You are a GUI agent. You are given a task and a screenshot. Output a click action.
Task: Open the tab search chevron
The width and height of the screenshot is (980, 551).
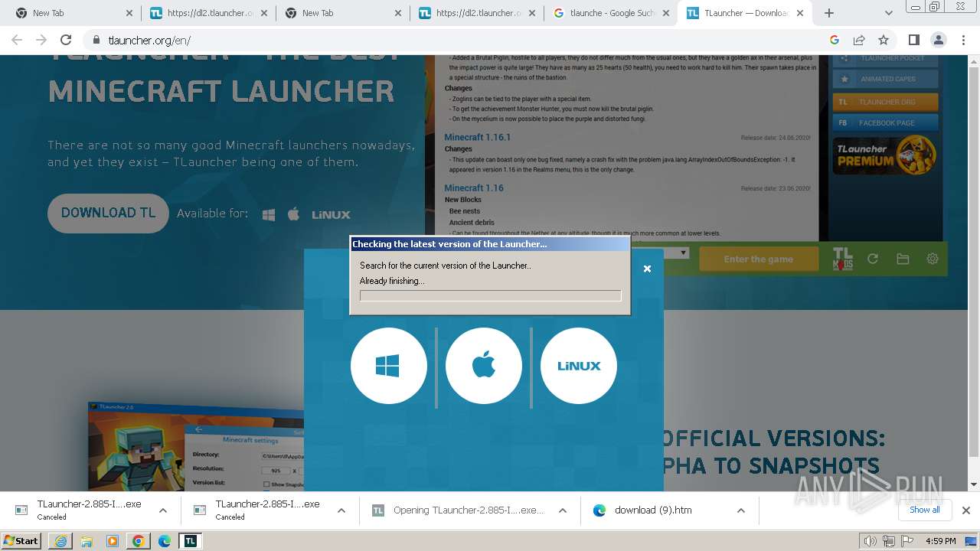[x=888, y=13]
